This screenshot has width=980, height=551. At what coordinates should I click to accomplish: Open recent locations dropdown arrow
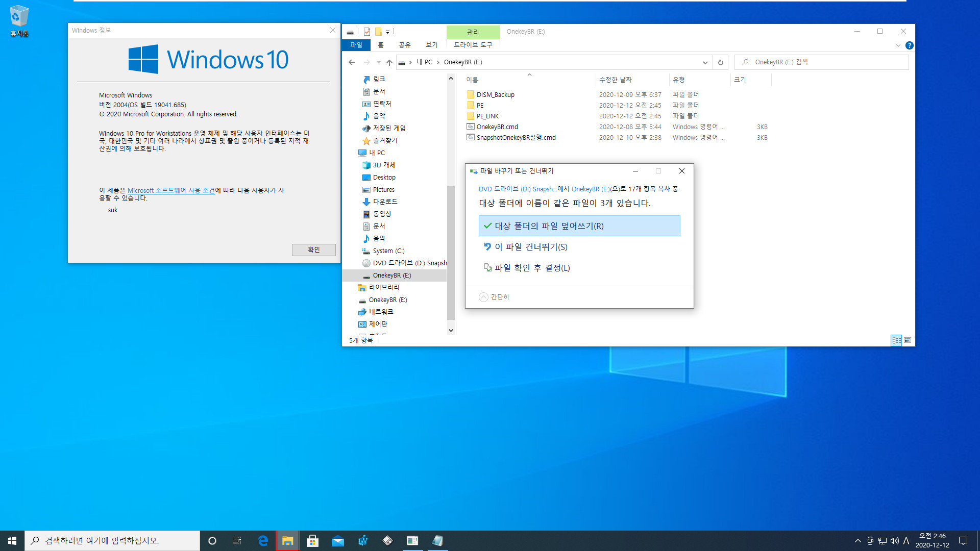[379, 62]
